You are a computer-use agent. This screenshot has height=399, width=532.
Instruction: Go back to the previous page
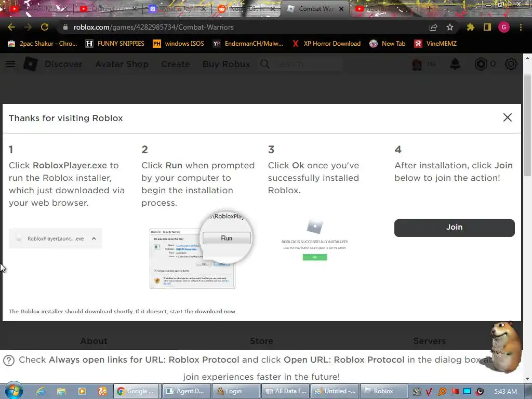coord(11,27)
